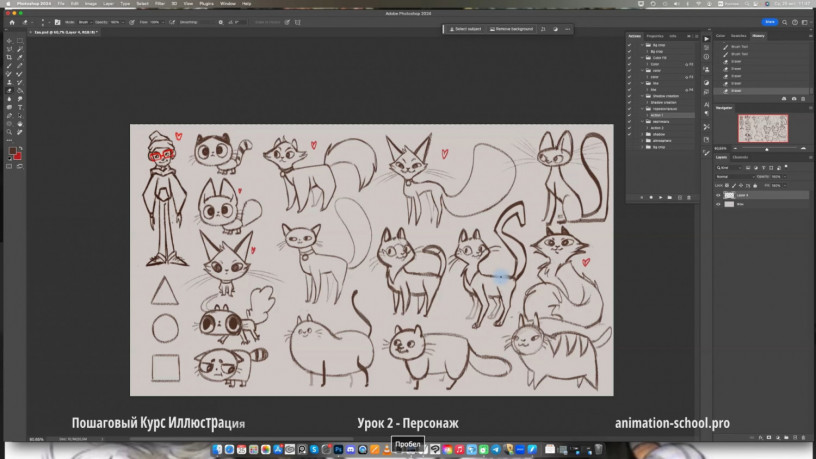
Task: Select the Move tool in the toolbar
Action: tap(9, 41)
